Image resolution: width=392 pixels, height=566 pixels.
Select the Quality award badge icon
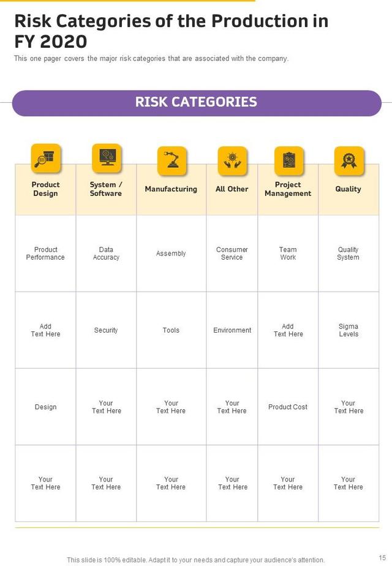[x=349, y=161]
